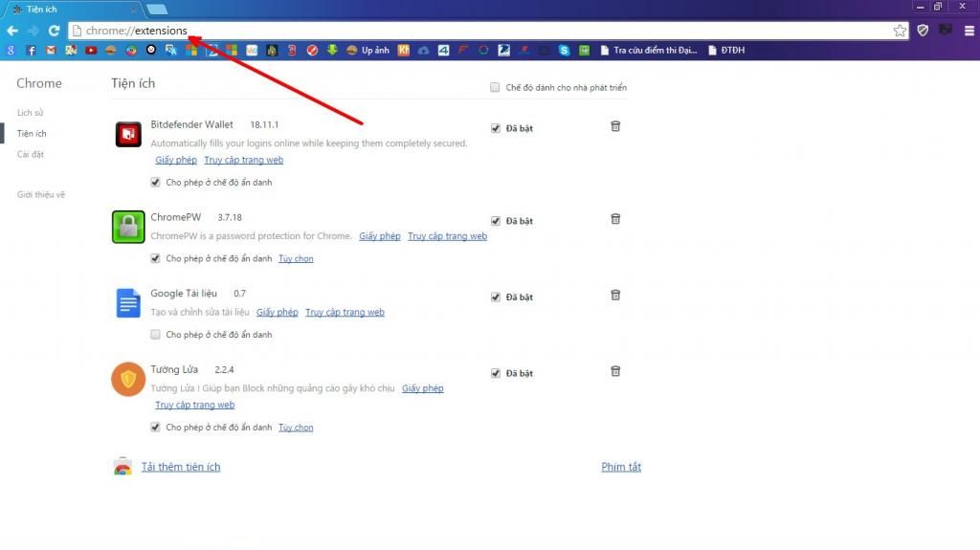Viewport: 980px width, 550px height.
Task: Open Tra cứu điểm thi Đại... bookmark
Action: click(x=649, y=51)
